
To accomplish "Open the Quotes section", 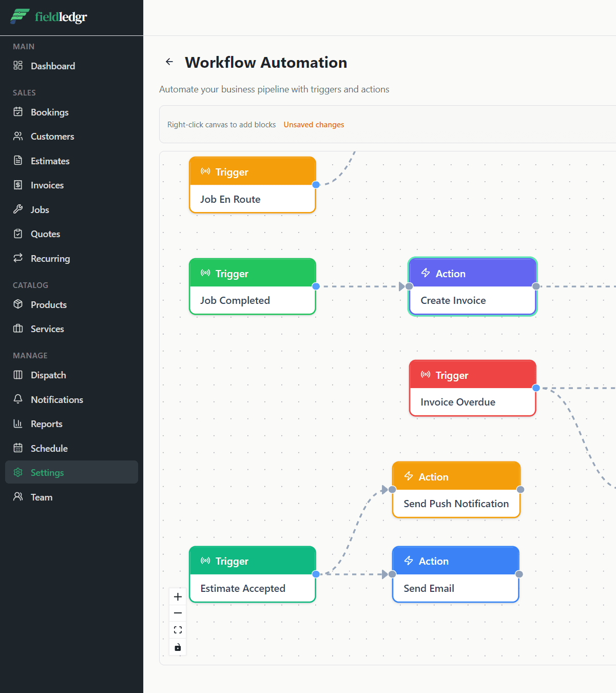I will (45, 234).
